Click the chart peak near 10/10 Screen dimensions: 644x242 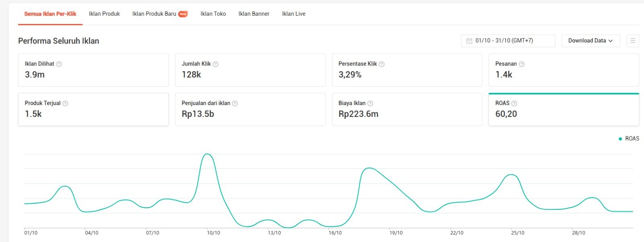tap(207, 154)
